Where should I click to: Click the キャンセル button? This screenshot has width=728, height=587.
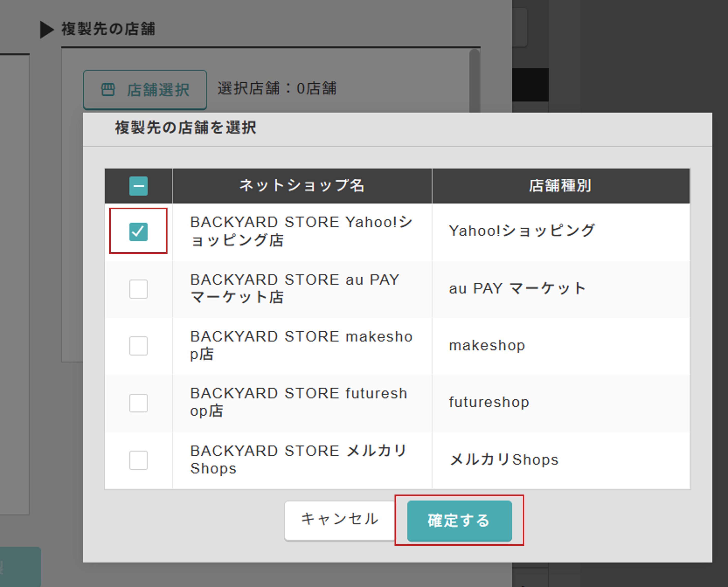[x=340, y=520]
